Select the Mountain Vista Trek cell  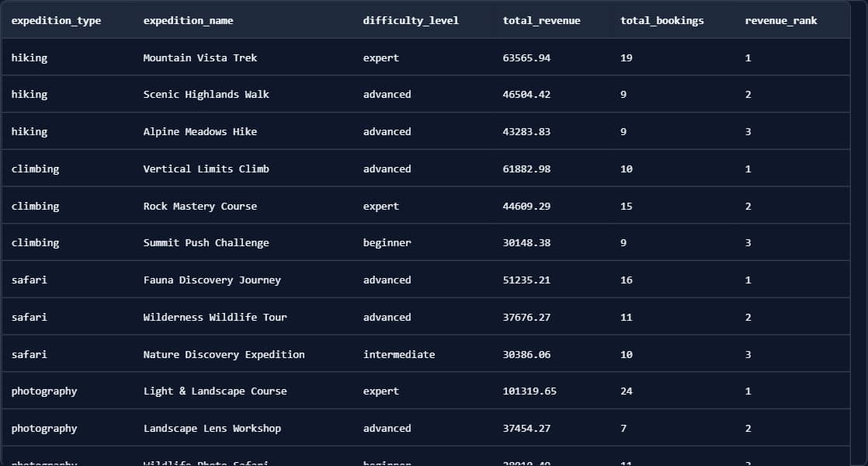click(200, 58)
